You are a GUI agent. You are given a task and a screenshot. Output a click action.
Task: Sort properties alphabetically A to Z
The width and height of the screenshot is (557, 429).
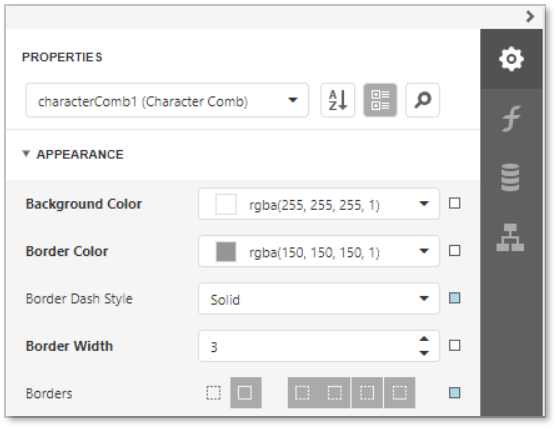point(337,100)
